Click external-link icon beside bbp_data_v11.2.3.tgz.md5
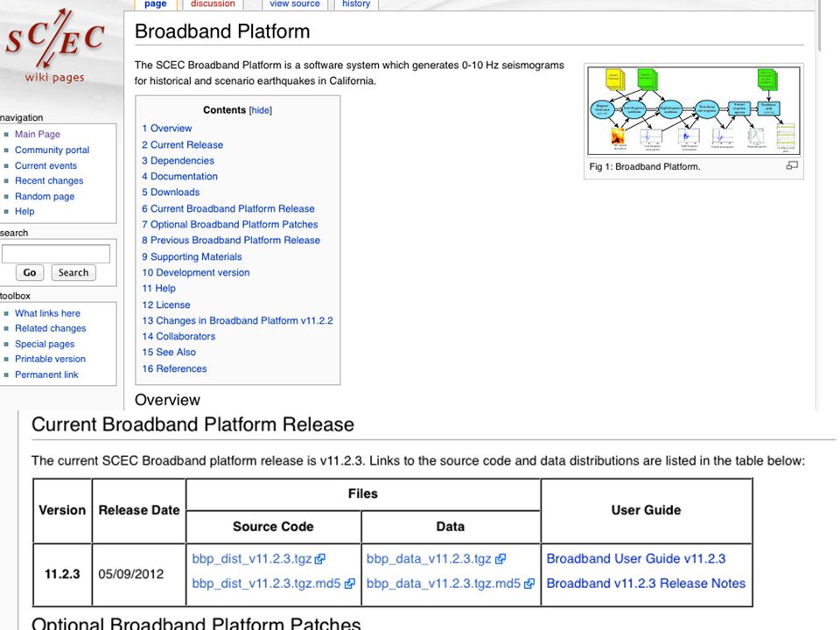This screenshot has height=630, width=840. point(528,584)
